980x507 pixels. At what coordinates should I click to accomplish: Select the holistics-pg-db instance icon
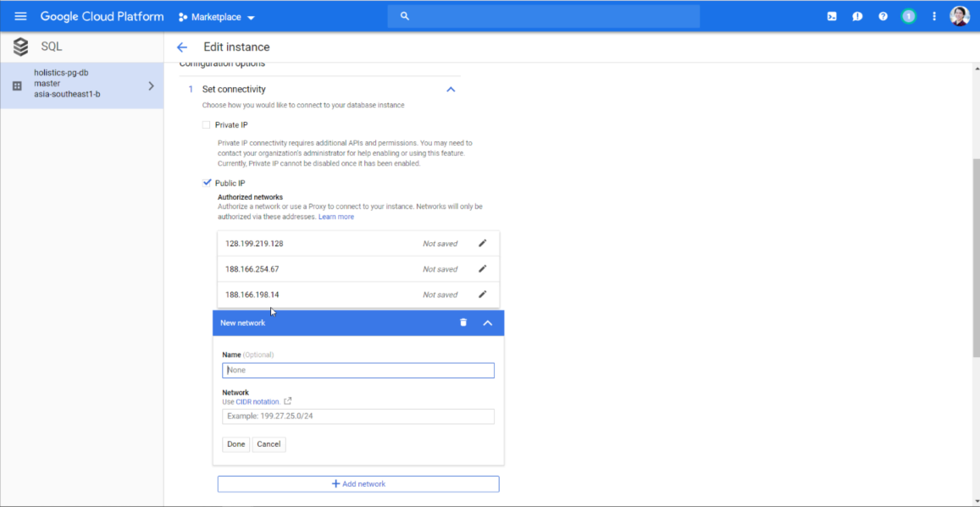[x=18, y=86]
